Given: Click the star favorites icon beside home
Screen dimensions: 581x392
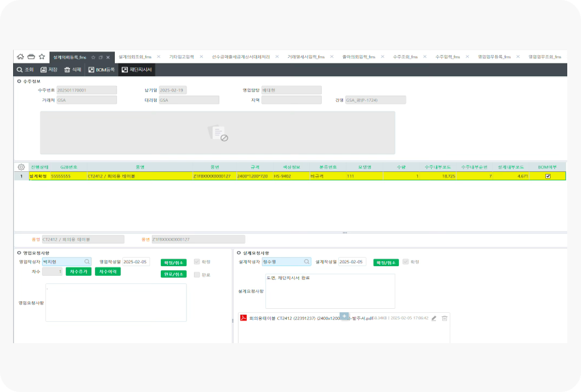Looking at the screenshot, I should click(x=41, y=57).
